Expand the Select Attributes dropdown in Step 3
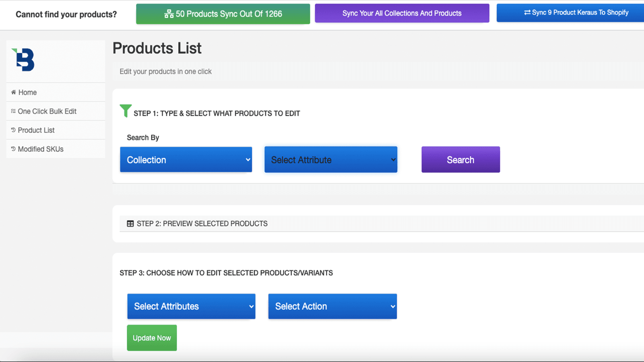 [191, 306]
